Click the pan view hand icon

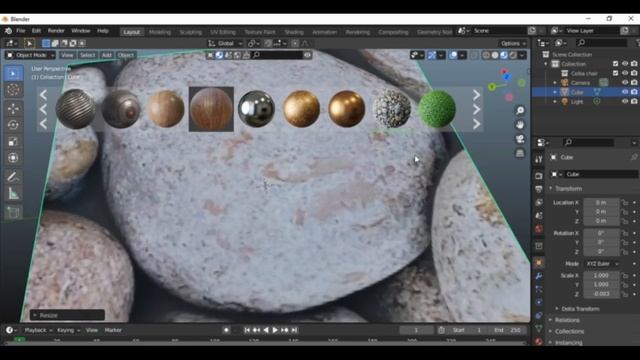(520, 125)
